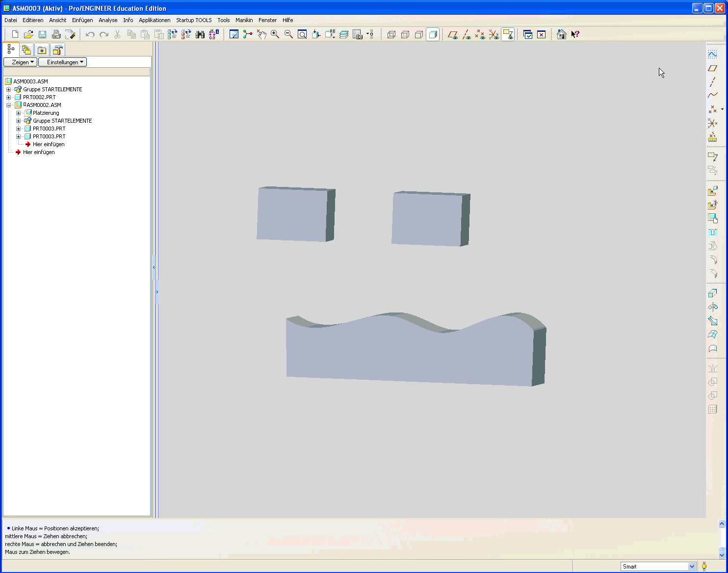Switch to no hidden display style
This screenshot has height=573, width=728.
(419, 34)
